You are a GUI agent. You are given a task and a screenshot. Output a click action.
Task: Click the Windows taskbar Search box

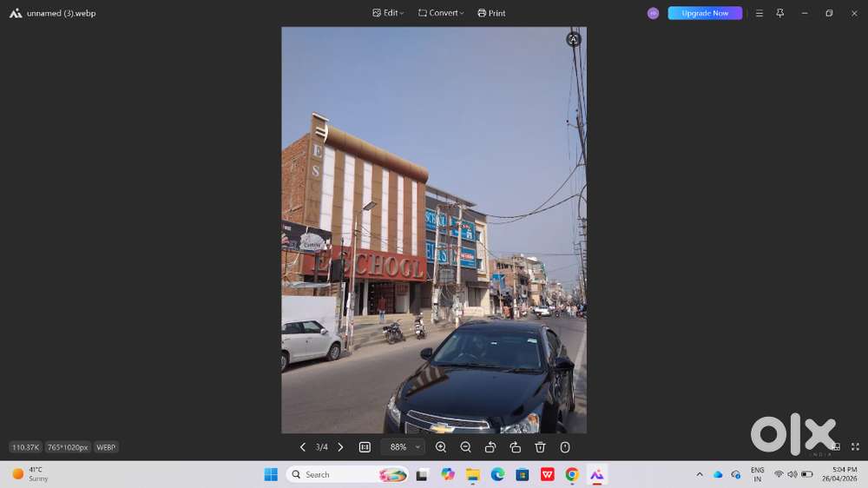pos(336,474)
